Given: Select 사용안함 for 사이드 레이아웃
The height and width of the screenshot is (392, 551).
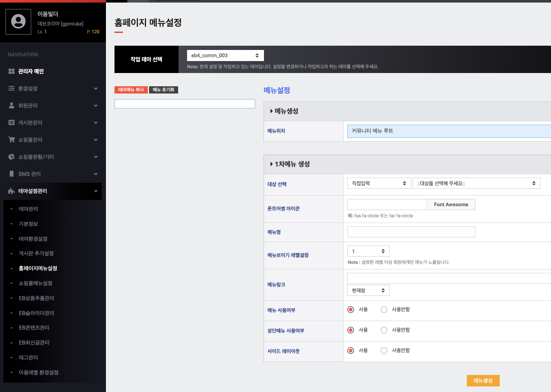Looking at the screenshot, I should pyautogui.click(x=384, y=351).
